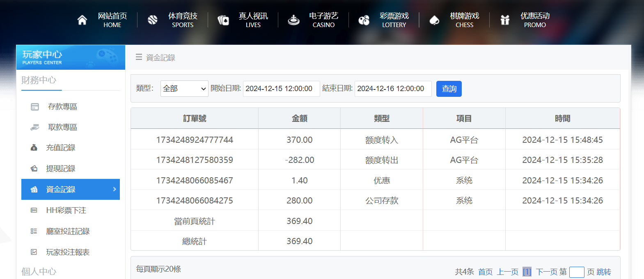The image size is (644, 279).
Task: Click the playing cards Lives icon
Action: coord(223,20)
